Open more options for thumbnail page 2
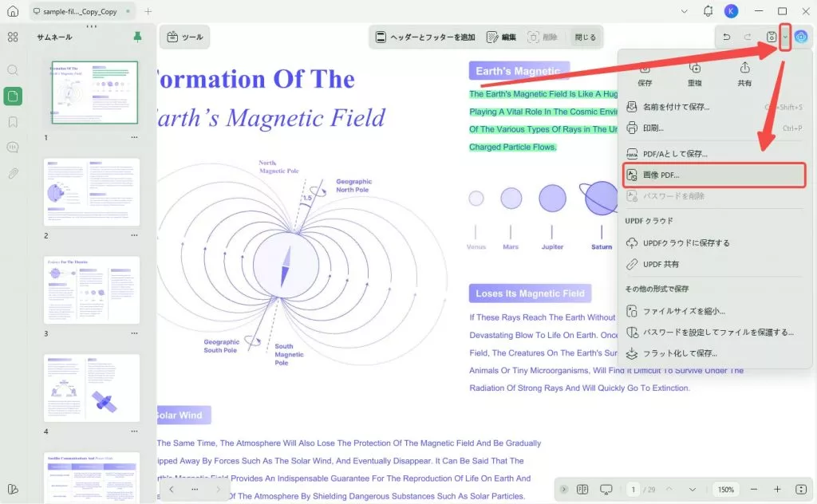 coord(134,235)
